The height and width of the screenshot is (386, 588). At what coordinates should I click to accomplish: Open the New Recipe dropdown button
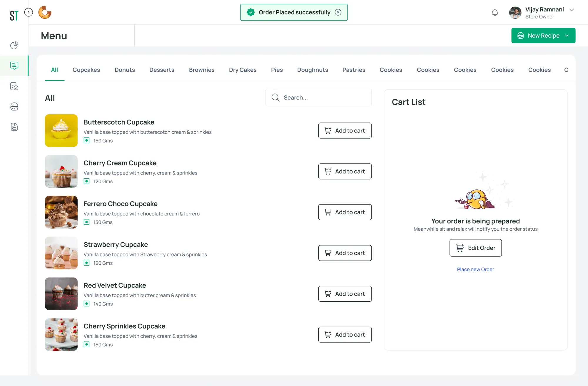[543, 36]
